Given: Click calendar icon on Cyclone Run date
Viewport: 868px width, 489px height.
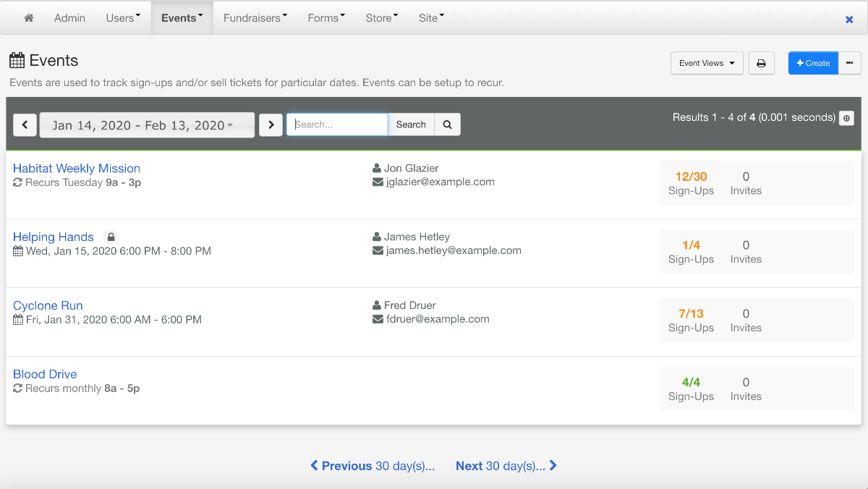Looking at the screenshot, I should pyautogui.click(x=18, y=319).
